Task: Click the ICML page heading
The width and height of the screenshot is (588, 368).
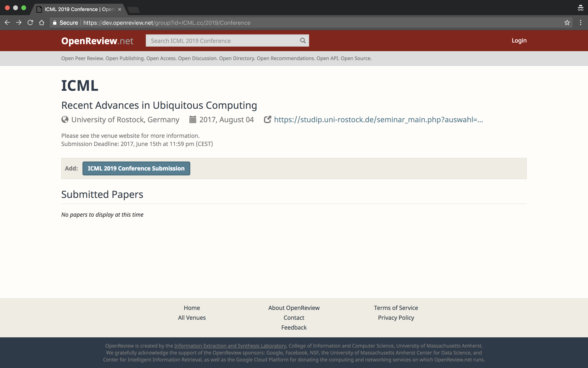Action: click(x=80, y=86)
